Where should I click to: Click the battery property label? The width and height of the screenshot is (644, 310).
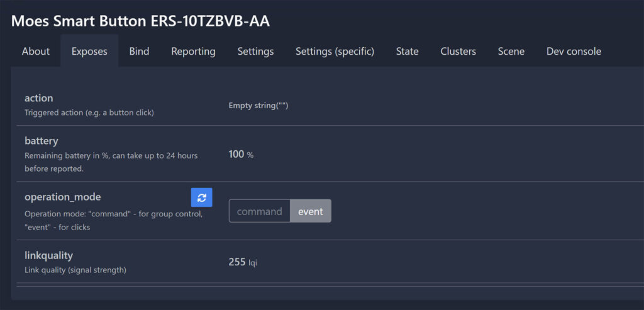pos(42,141)
